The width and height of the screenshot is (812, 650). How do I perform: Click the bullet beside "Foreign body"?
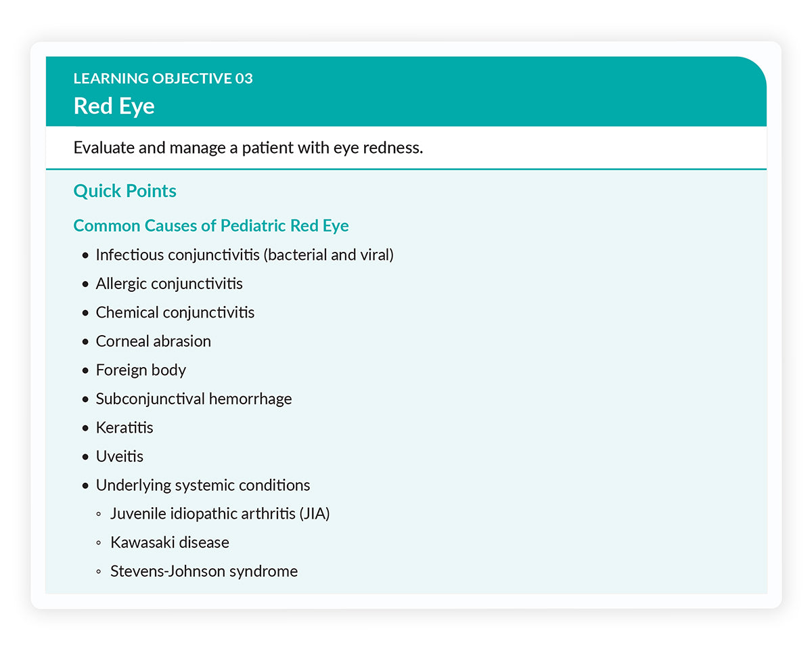(x=85, y=370)
